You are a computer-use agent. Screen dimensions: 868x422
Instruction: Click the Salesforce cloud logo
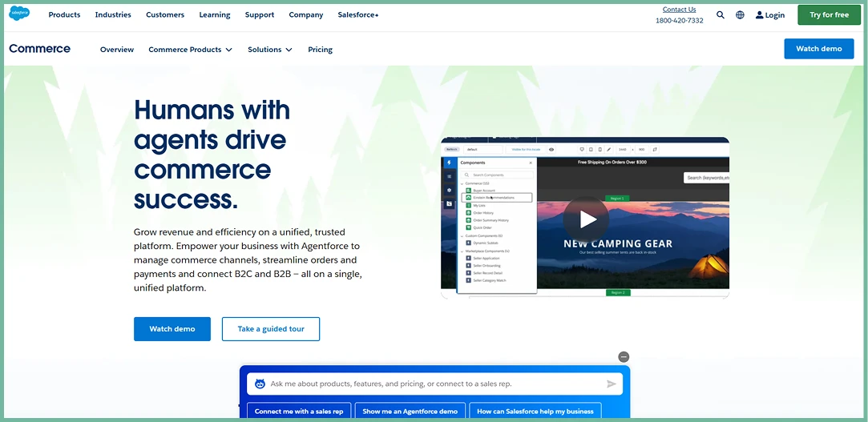(x=19, y=14)
